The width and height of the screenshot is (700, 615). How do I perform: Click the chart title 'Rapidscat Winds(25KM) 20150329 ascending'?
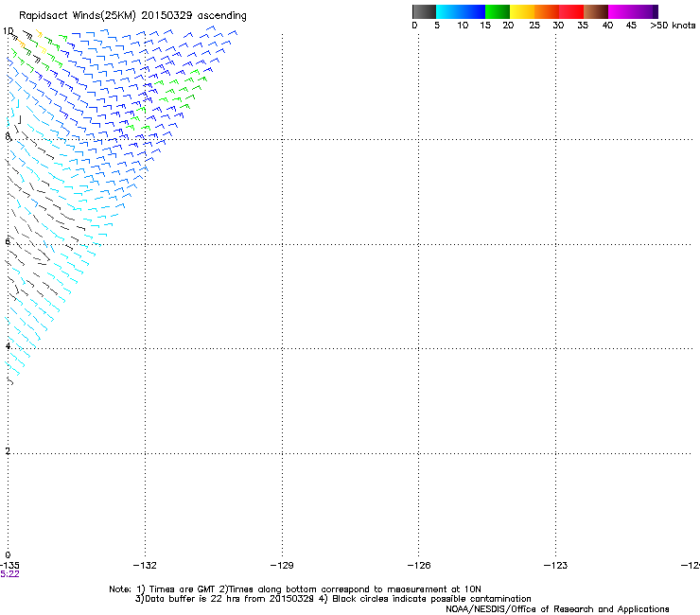coord(132,16)
